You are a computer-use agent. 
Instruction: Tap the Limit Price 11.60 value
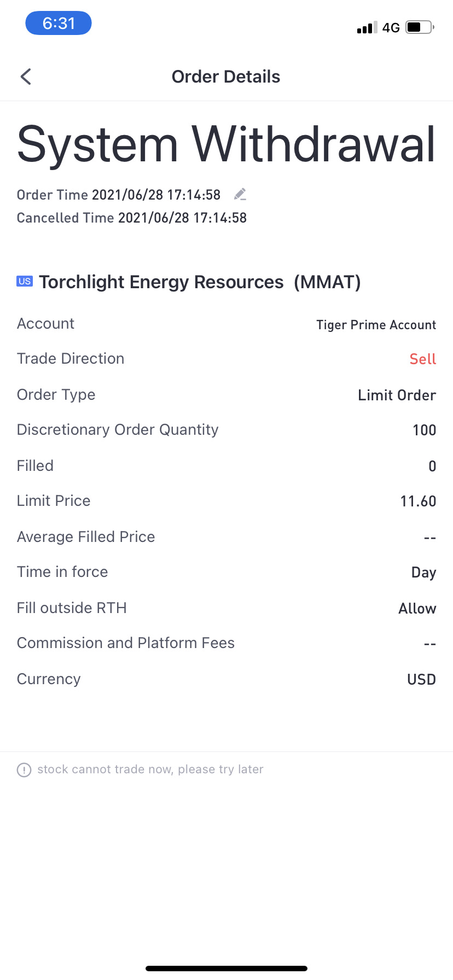pos(418,501)
